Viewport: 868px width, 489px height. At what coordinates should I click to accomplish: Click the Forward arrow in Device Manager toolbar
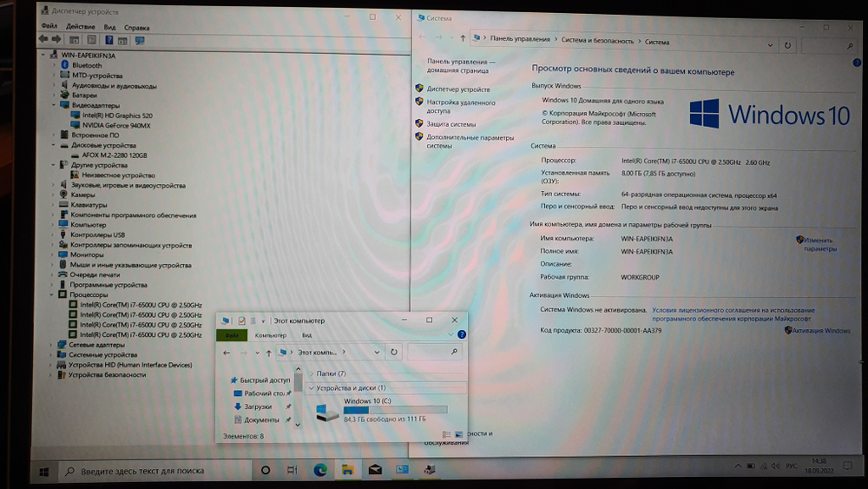[x=56, y=39]
